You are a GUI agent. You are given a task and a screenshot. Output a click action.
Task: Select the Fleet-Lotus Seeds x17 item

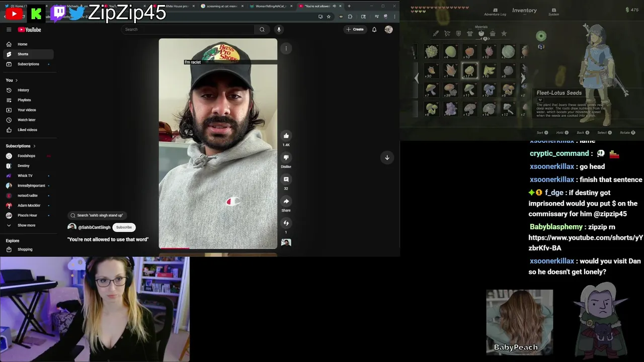click(469, 70)
